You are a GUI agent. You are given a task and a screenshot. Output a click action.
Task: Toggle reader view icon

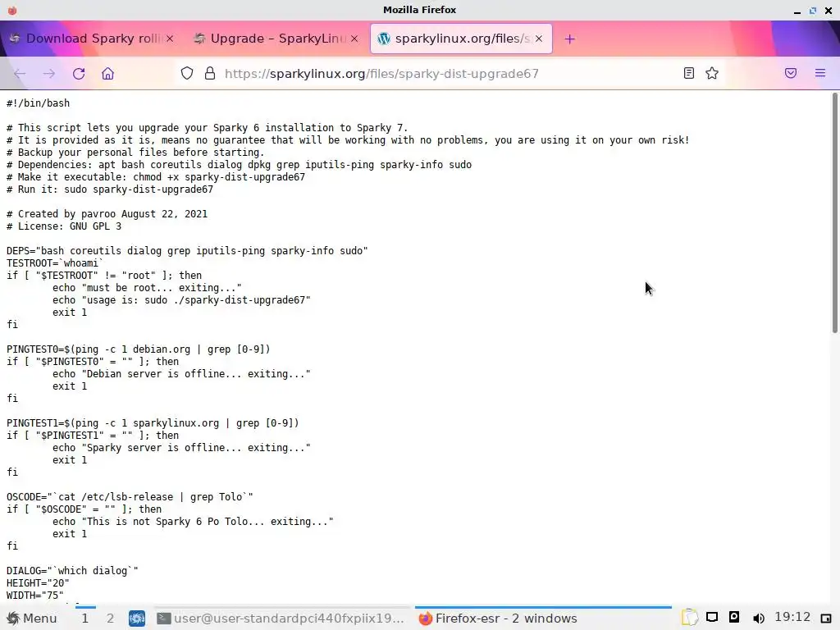689,73
